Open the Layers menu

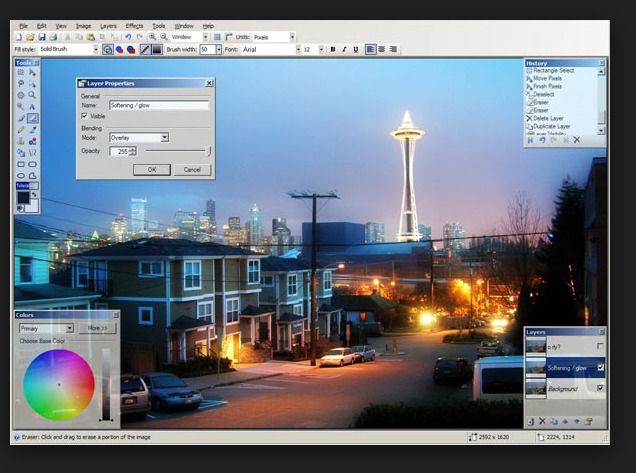coord(108,26)
